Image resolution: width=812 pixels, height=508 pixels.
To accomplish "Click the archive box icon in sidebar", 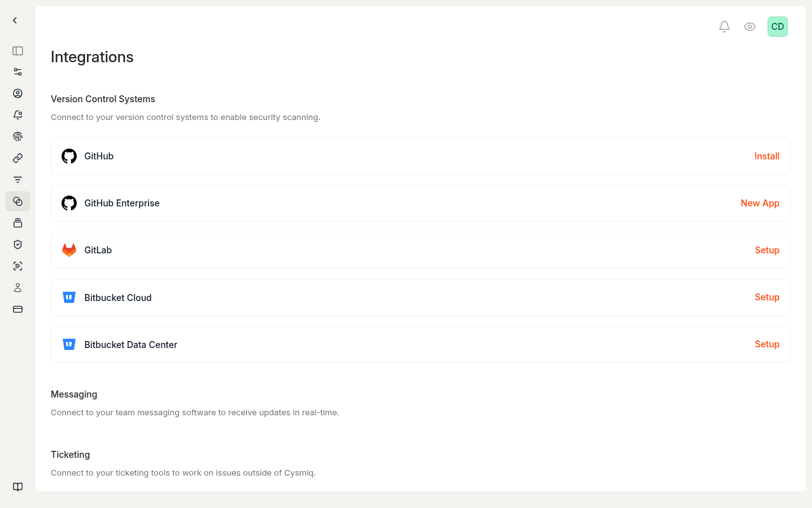I will [17, 223].
